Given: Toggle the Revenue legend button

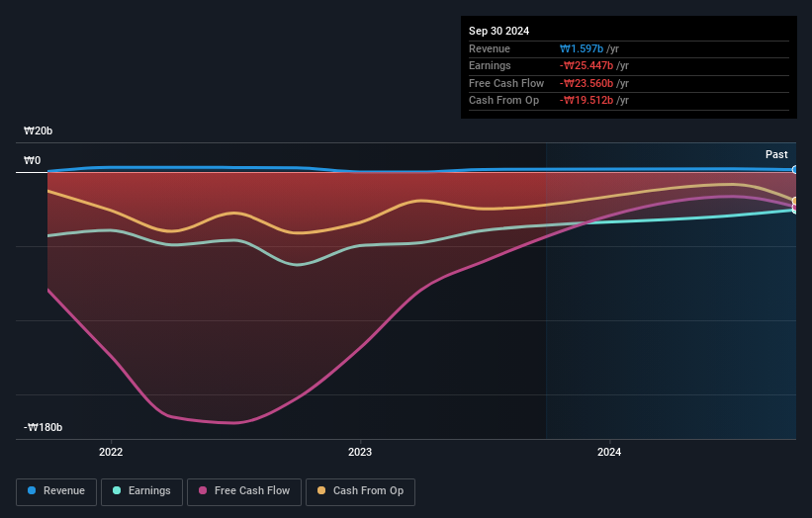Looking at the screenshot, I should tap(56, 491).
